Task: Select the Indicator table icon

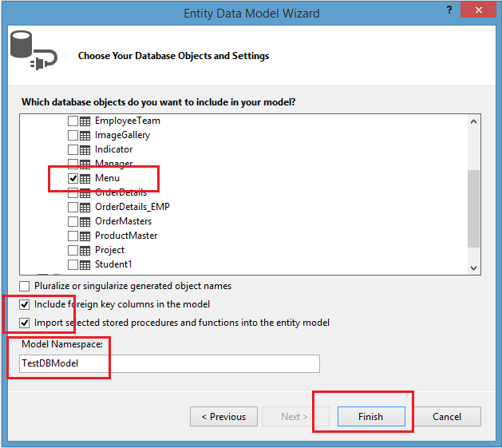Action: pyautogui.click(x=85, y=149)
